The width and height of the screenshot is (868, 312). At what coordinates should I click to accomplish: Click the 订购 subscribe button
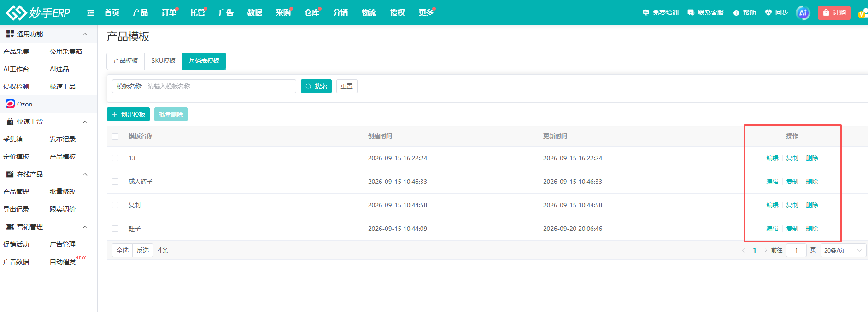[x=834, y=12]
